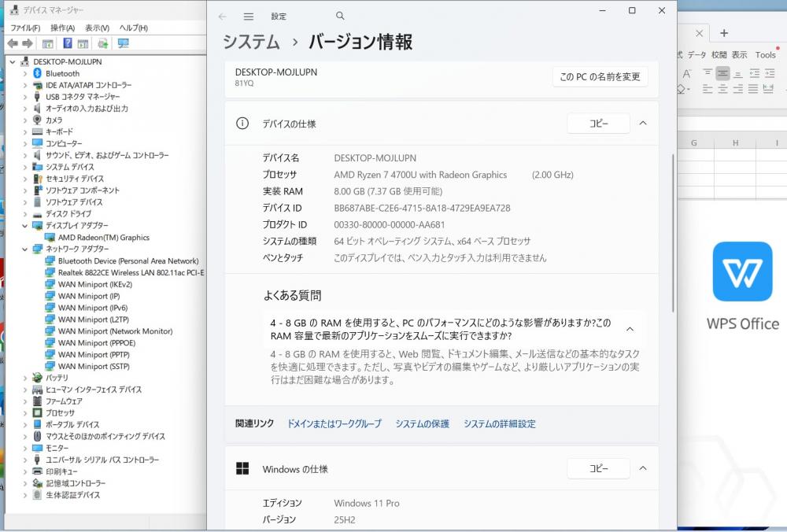Click the scan for hardware changes monitor icon

123,43
